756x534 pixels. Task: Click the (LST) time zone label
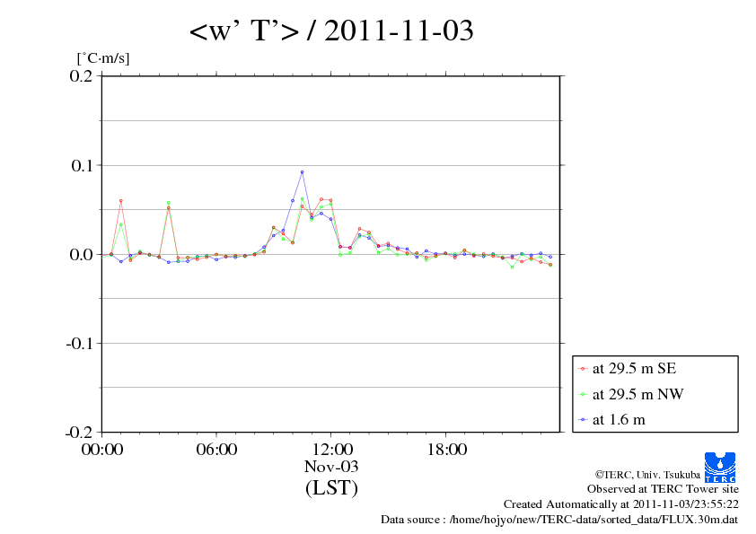pos(331,487)
